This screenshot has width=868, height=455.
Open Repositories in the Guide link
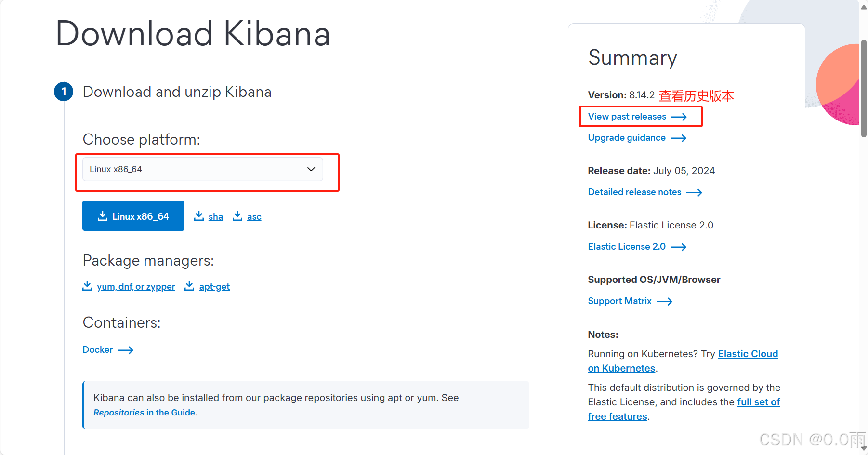point(144,413)
